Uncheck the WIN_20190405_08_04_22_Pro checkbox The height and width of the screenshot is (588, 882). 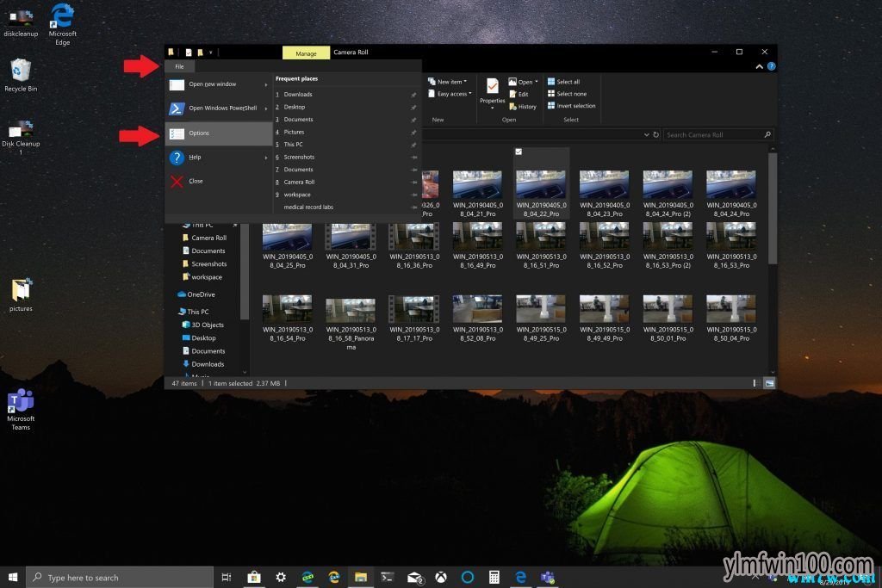519,152
